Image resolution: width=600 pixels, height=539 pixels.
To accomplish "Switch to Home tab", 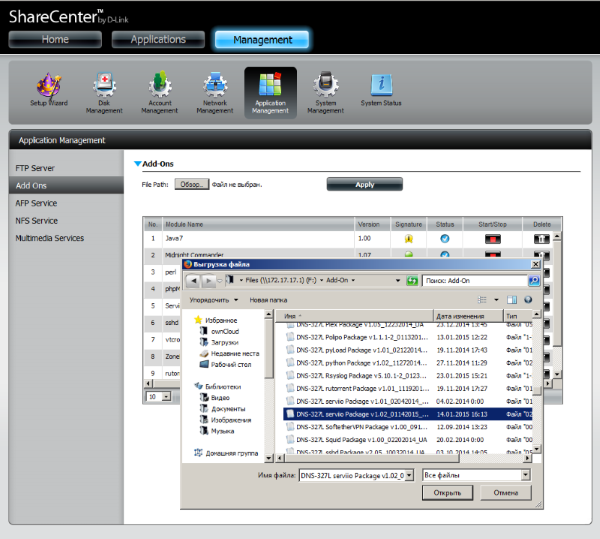I will [55, 39].
